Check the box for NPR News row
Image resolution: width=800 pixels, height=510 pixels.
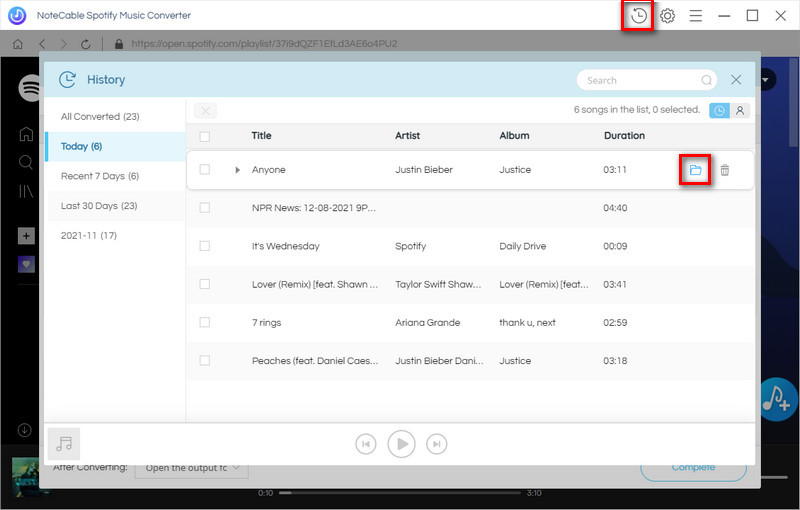[x=205, y=208]
